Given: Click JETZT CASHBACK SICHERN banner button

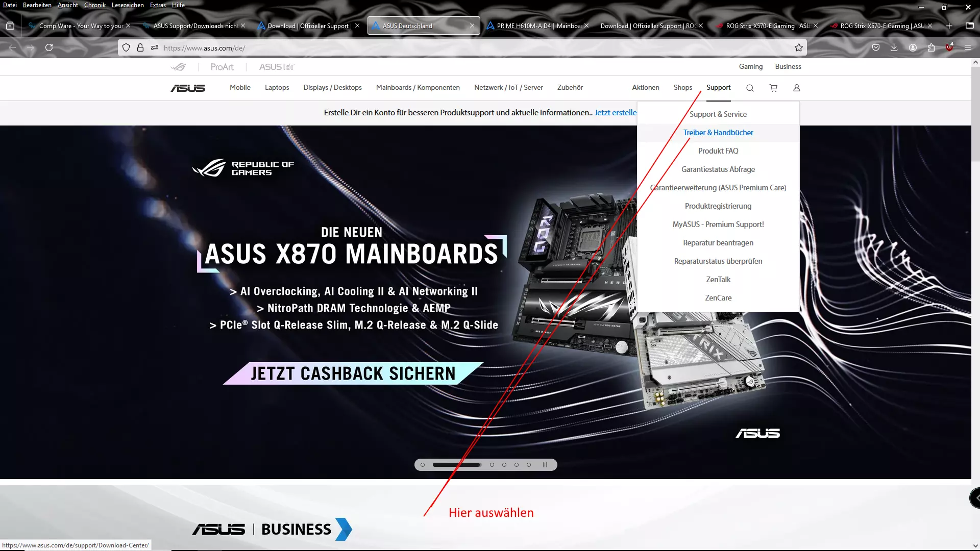Looking at the screenshot, I should coord(353,373).
